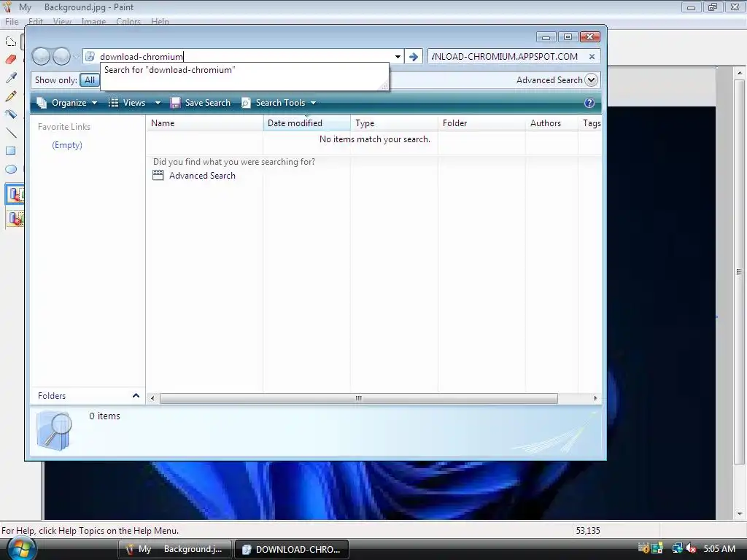Open the Search Tools dropdown
The height and width of the screenshot is (560, 747).
click(279, 103)
